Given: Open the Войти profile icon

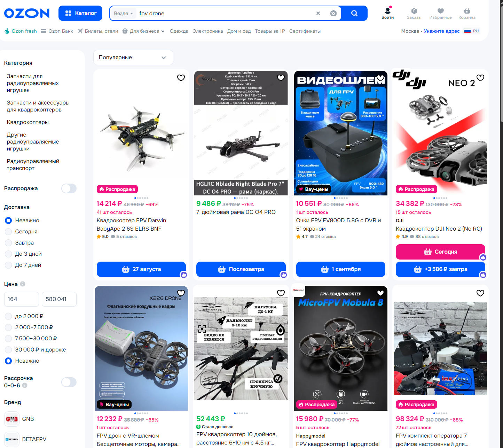Looking at the screenshot, I should tap(387, 13).
